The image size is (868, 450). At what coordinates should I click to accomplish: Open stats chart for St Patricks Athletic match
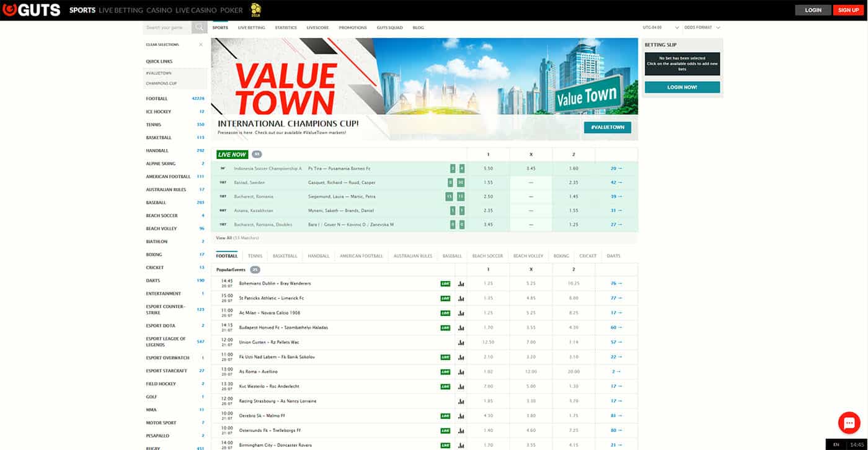coord(461,299)
